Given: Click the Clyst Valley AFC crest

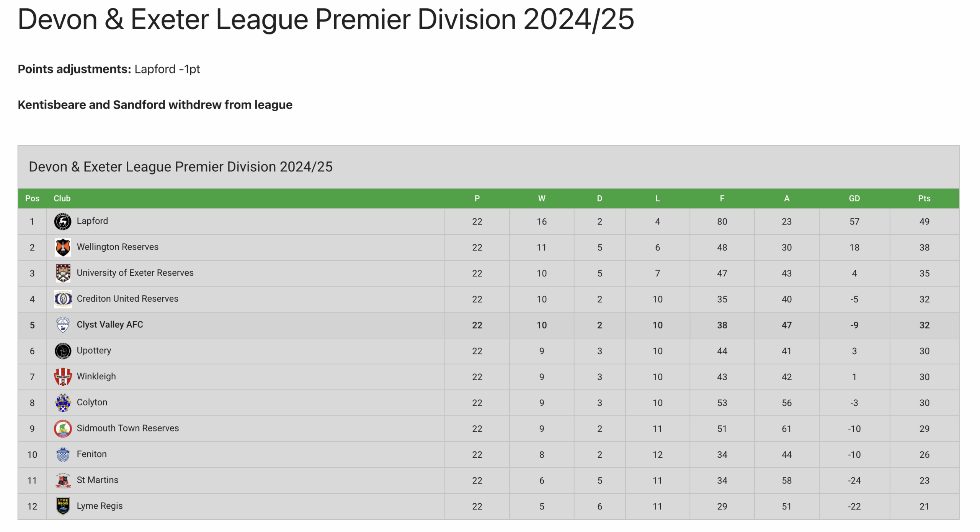Looking at the screenshot, I should click(x=63, y=325).
